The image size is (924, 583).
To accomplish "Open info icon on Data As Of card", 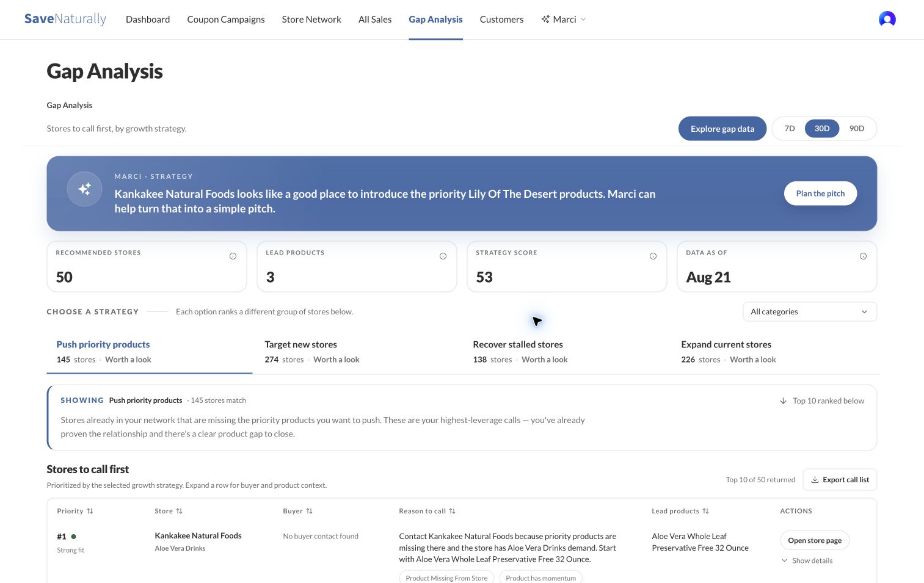I will [863, 256].
